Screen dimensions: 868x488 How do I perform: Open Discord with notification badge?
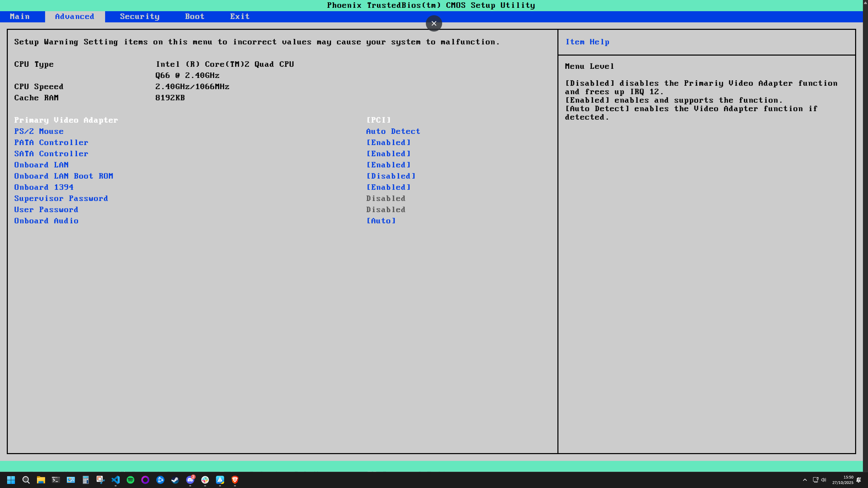pyautogui.click(x=190, y=480)
